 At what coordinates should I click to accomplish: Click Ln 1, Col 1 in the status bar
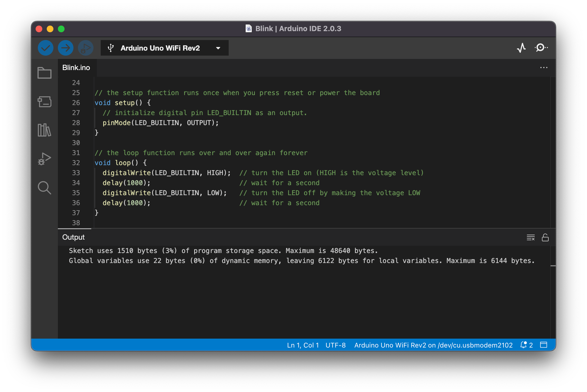pos(303,345)
